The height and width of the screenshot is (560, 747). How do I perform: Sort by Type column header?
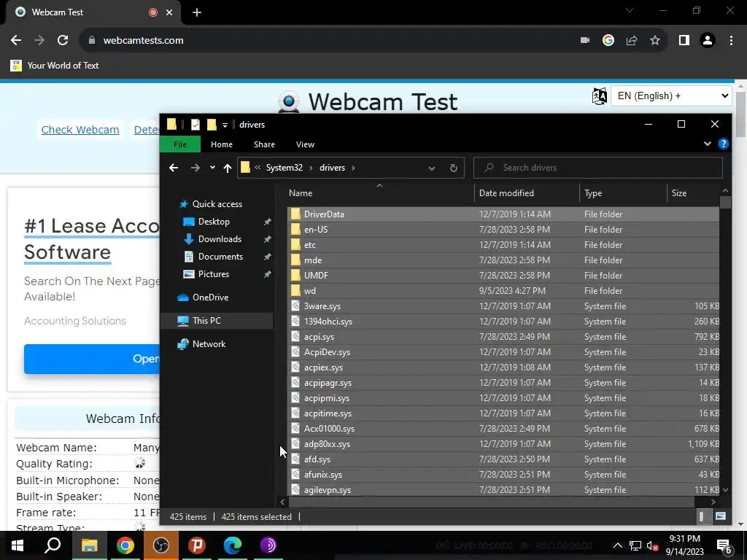pos(623,192)
